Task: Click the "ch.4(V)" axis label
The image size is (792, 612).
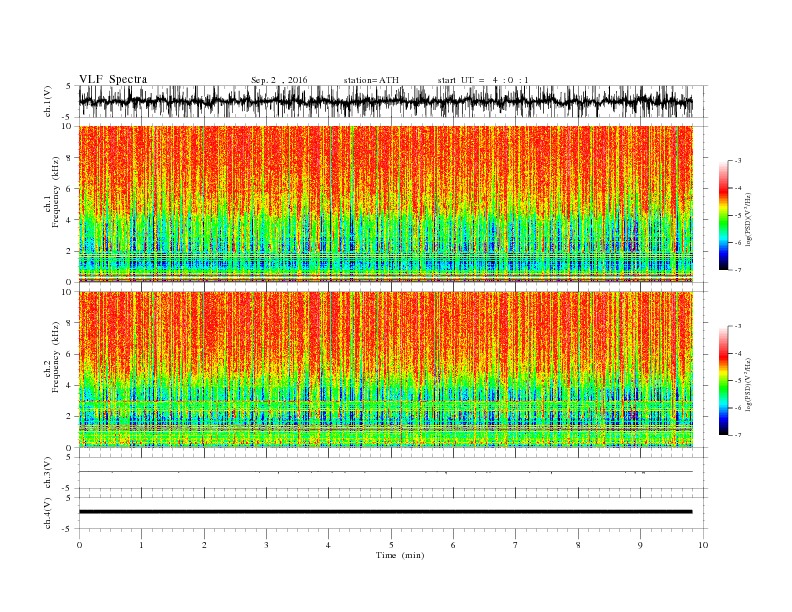Action: coord(47,513)
